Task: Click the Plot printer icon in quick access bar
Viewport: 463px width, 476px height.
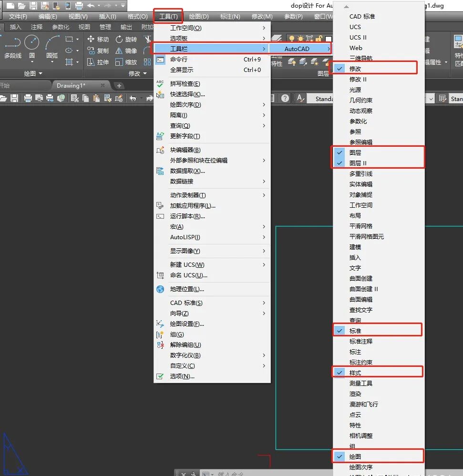Action: 79,5
